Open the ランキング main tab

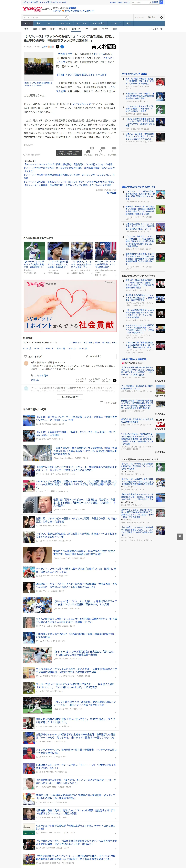(x=115, y=23)
